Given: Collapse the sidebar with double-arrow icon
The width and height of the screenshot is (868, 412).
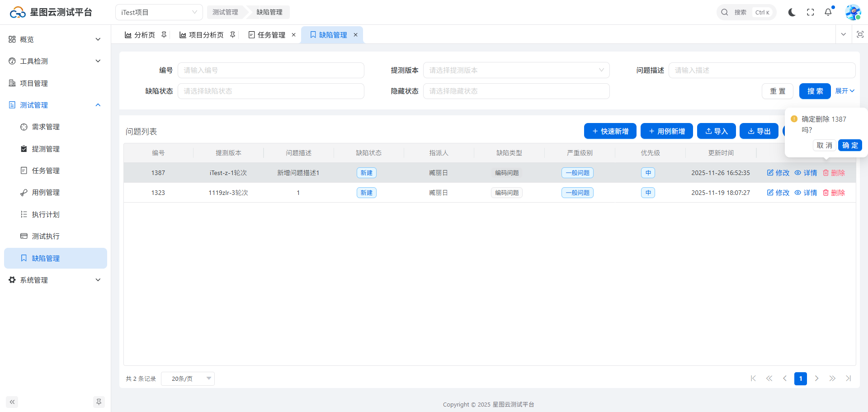Looking at the screenshot, I should [x=12, y=402].
